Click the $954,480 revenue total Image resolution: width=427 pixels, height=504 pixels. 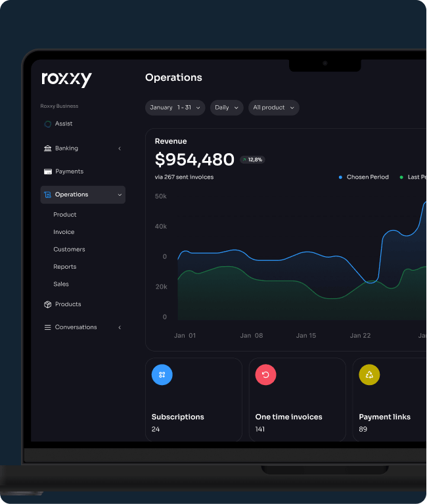pyautogui.click(x=194, y=160)
